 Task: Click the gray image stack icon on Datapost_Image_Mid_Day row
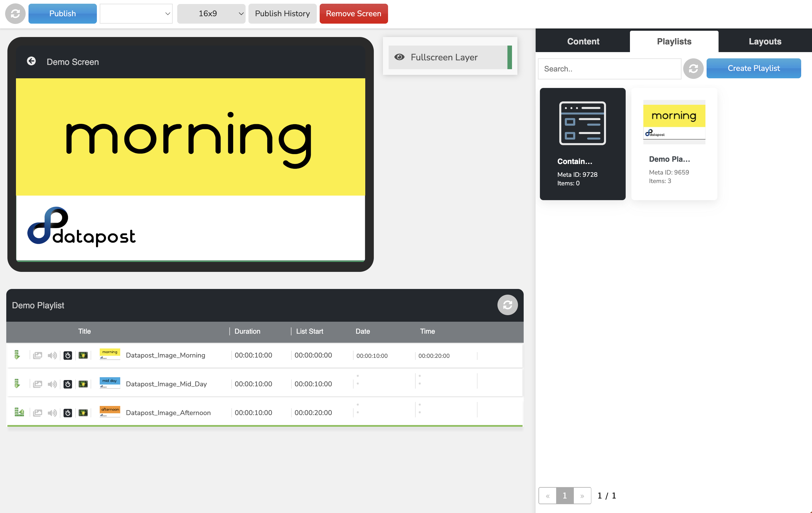[38, 384]
